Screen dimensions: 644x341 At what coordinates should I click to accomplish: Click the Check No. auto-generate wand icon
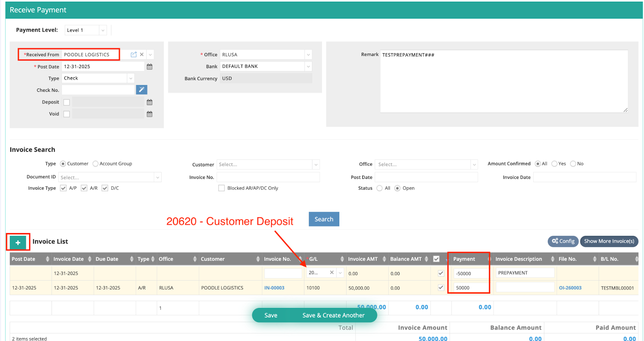pyautogui.click(x=141, y=90)
